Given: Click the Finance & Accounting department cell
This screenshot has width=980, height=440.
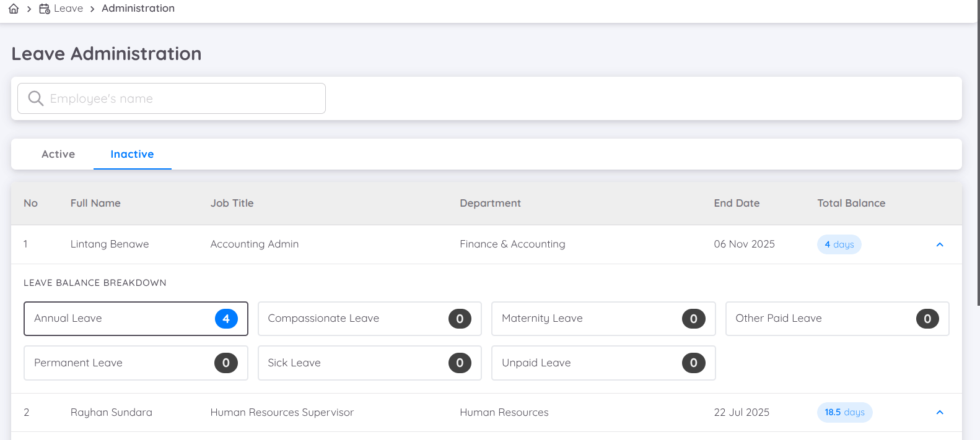Looking at the screenshot, I should point(512,244).
